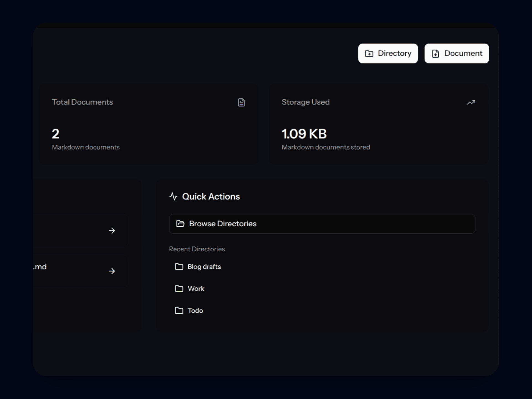The height and width of the screenshot is (399, 532).
Task: Click the arrow icon next to the .md file
Action: [112, 271]
